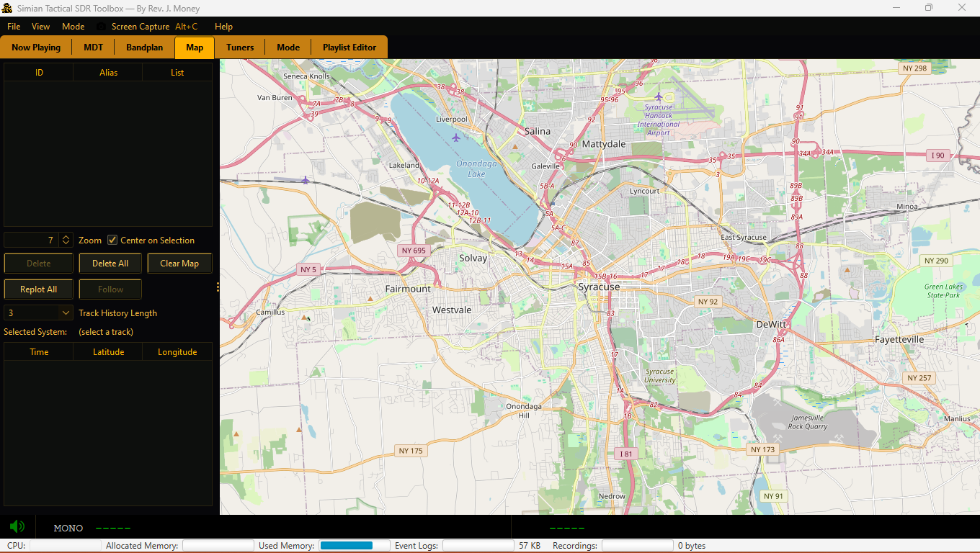Click the camera icon beside Screen Capture
The height and width of the screenshot is (553, 980).
(102, 27)
